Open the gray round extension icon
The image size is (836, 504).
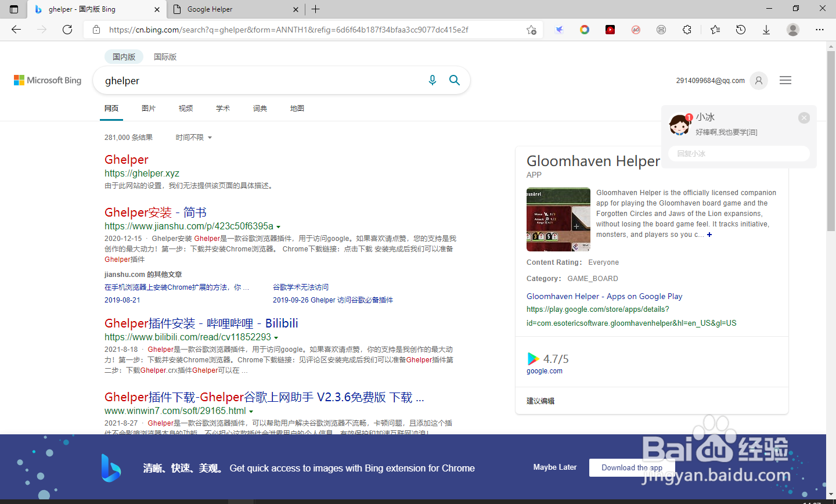point(661,30)
